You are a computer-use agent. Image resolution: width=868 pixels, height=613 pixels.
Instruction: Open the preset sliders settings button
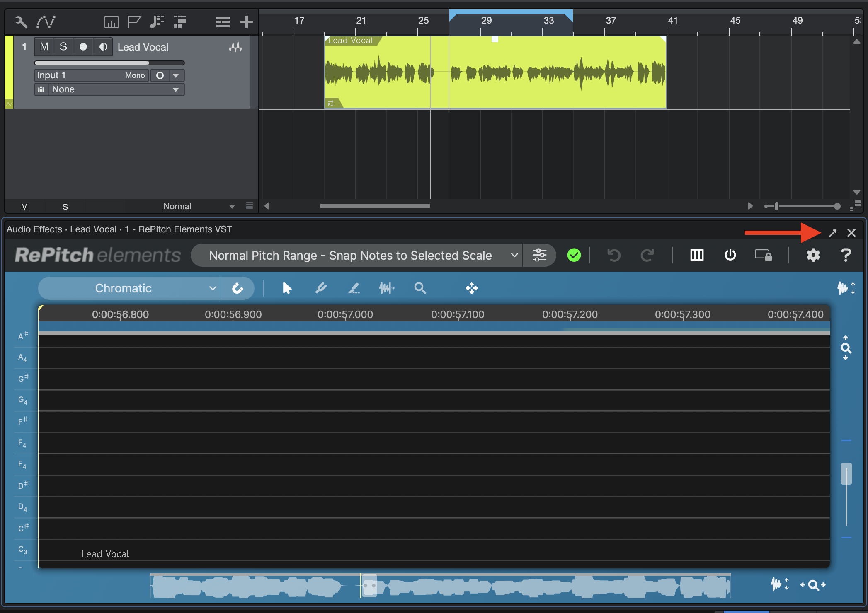click(539, 255)
